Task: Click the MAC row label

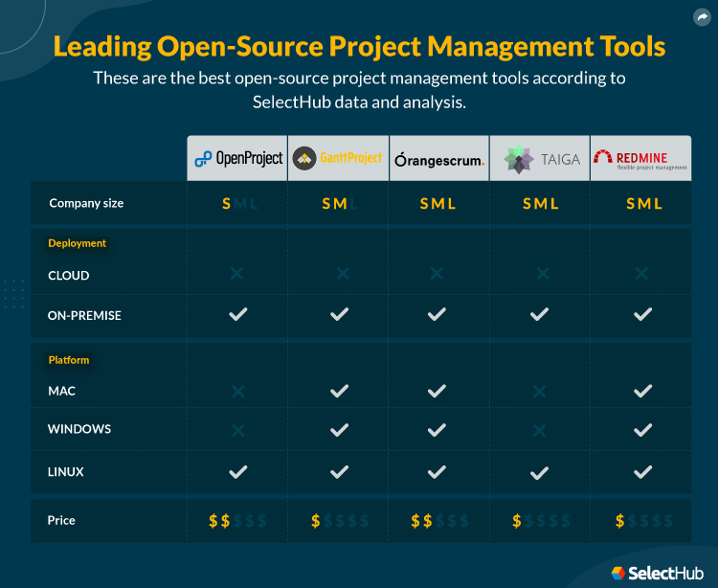Action: [x=61, y=391]
